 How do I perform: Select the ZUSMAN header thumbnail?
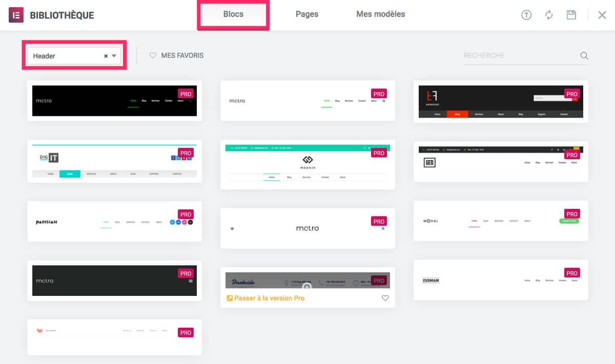pos(500,280)
